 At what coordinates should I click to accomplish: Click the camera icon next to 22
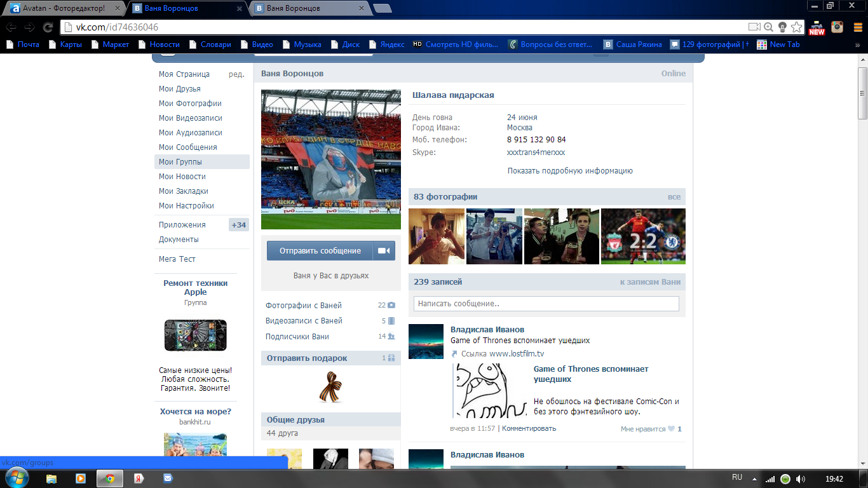(x=391, y=306)
